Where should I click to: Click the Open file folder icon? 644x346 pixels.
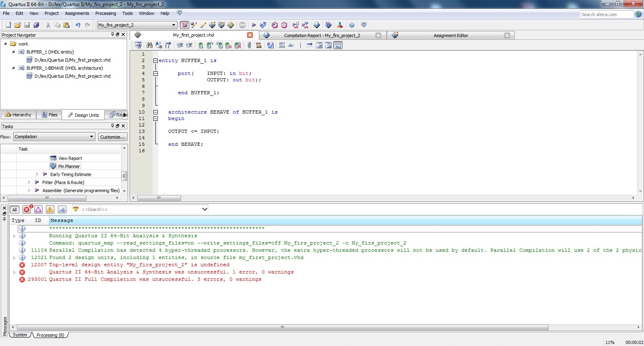[18, 25]
